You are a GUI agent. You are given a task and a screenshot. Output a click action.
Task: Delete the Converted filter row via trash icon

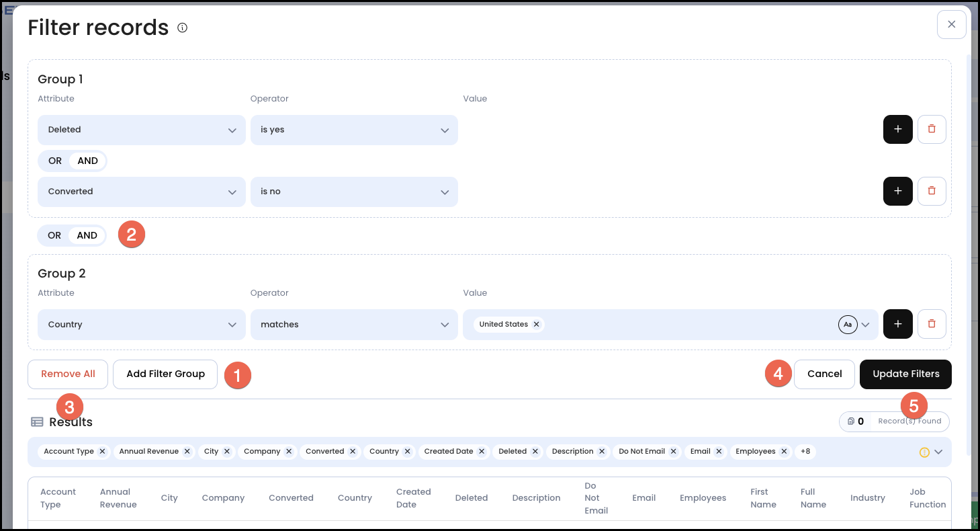pyautogui.click(x=932, y=191)
